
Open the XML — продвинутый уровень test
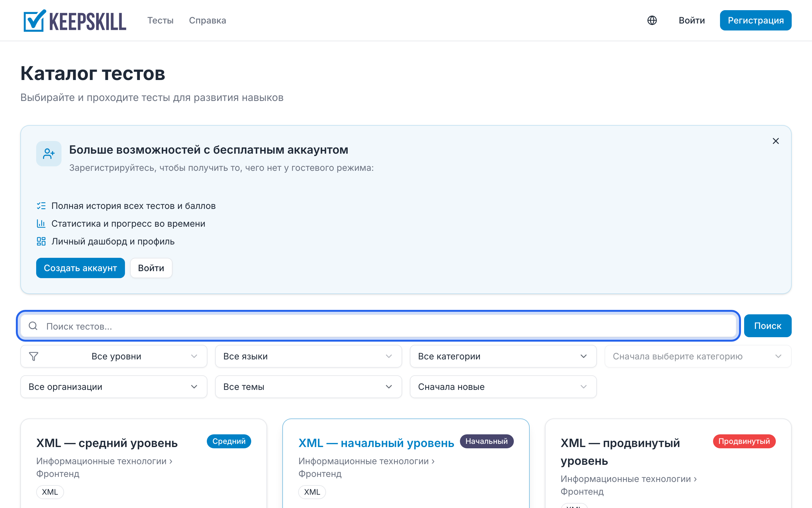(x=620, y=452)
